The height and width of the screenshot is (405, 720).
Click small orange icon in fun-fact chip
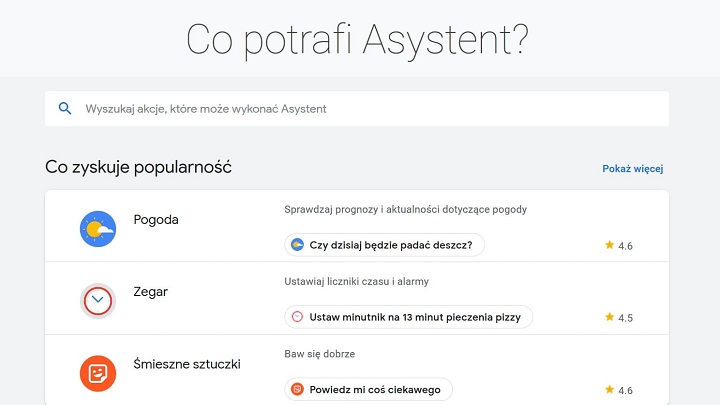(x=297, y=389)
